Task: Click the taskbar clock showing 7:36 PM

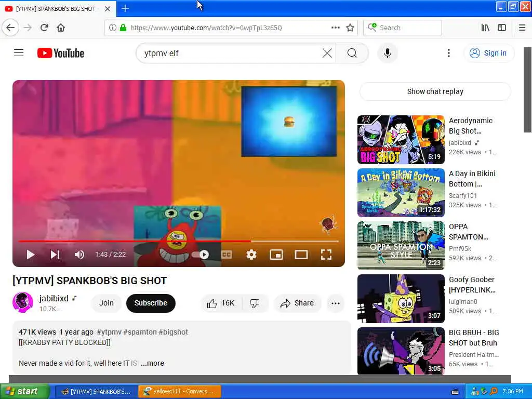Action: click(513, 391)
